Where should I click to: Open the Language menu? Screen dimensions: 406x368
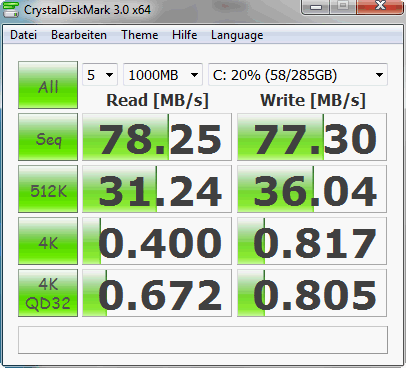(x=237, y=35)
